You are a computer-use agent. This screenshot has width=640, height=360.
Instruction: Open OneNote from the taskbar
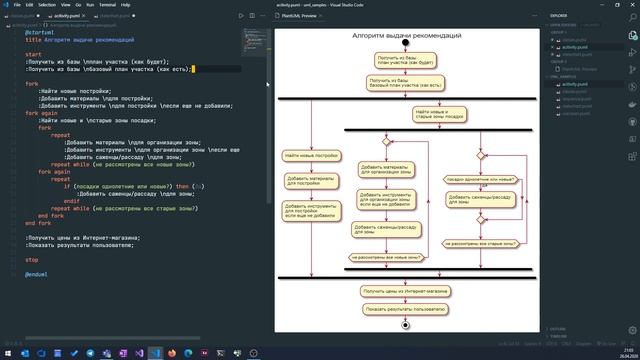click(123, 353)
